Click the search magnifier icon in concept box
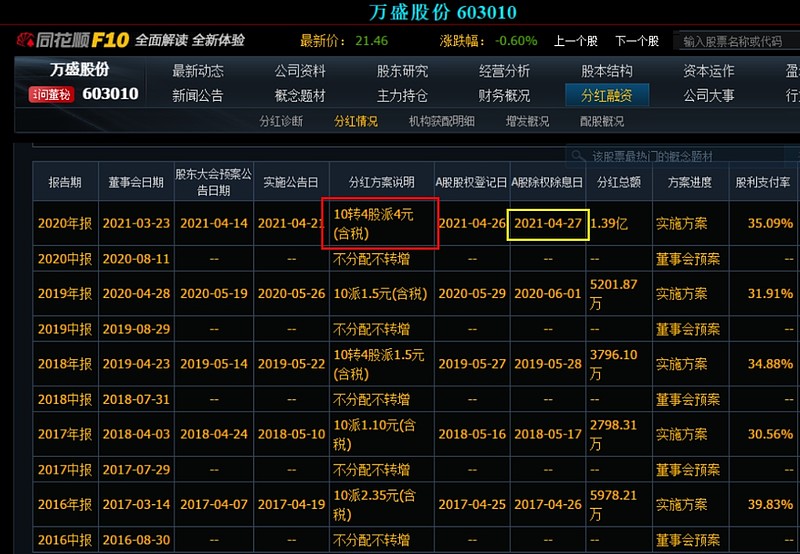The height and width of the screenshot is (554, 800). (x=576, y=157)
